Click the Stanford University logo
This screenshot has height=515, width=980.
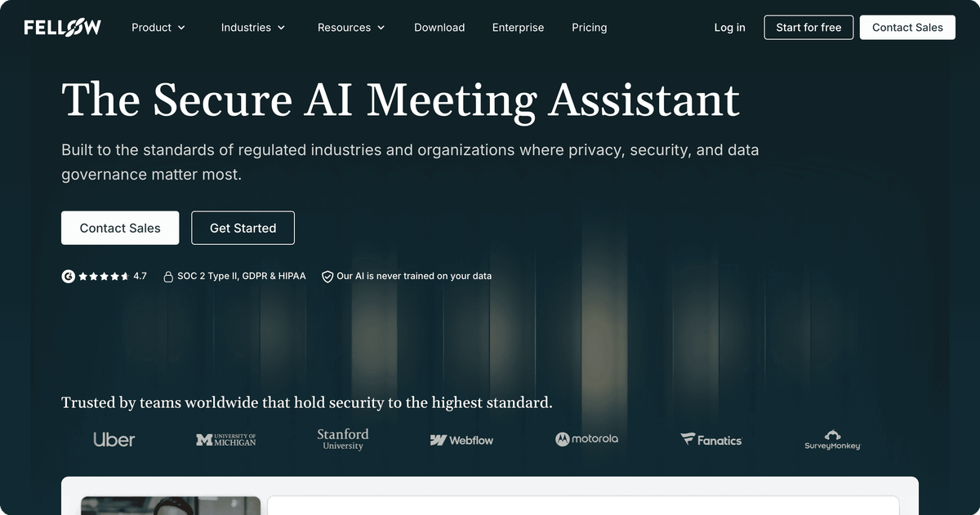pyautogui.click(x=343, y=439)
